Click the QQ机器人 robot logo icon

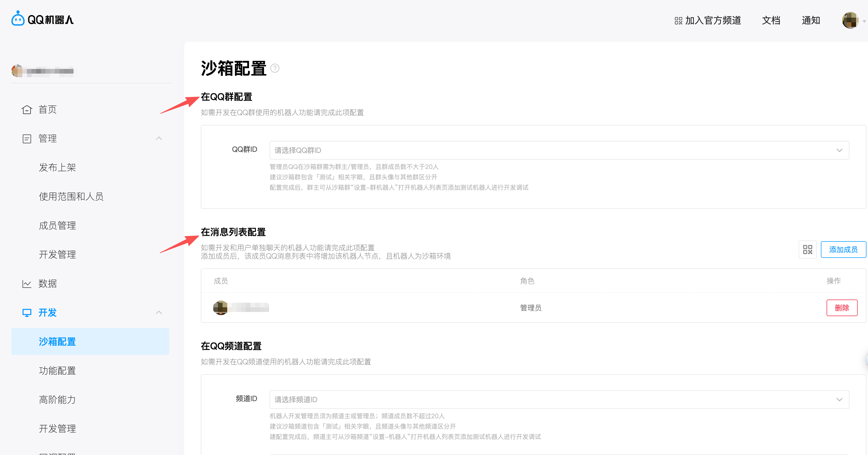(18, 19)
